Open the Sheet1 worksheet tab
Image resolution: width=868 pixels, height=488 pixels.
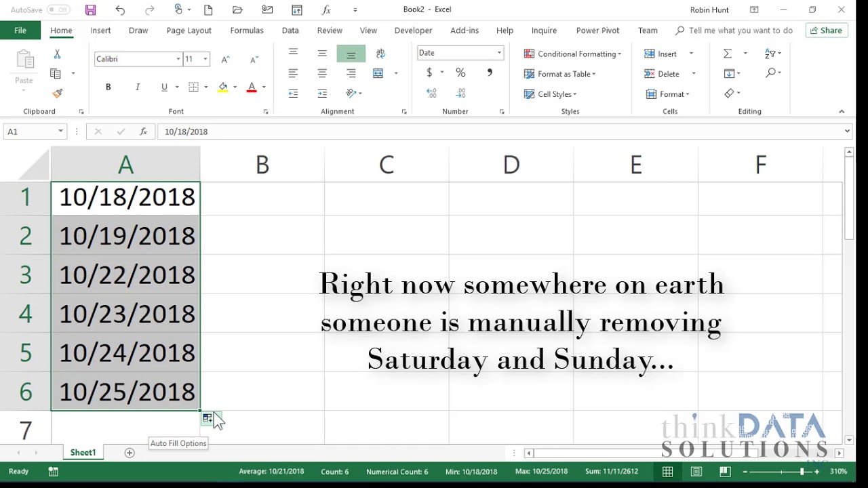(83, 453)
